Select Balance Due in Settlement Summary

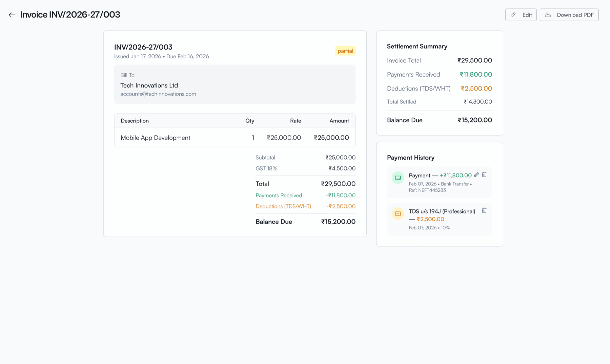point(405,120)
